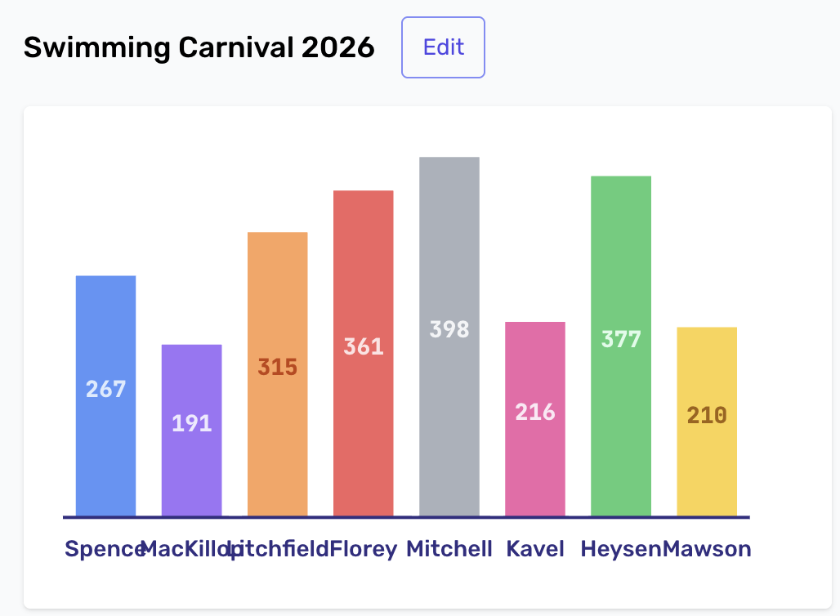Select the Mitchell axis label

tap(449, 549)
